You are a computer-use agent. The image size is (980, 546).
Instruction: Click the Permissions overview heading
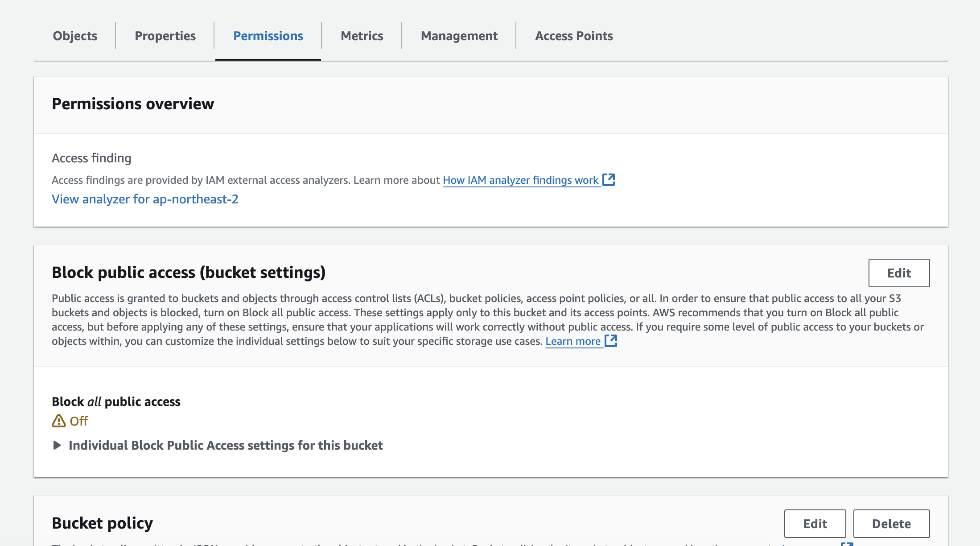(x=133, y=104)
